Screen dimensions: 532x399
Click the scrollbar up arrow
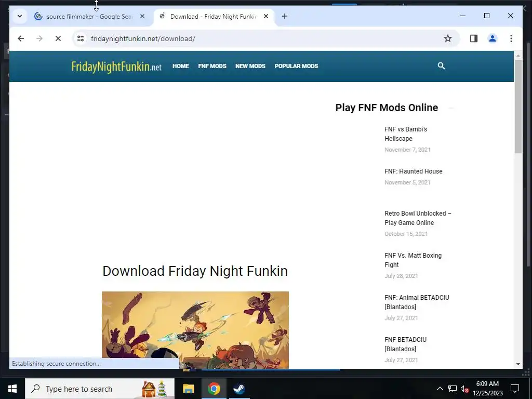click(518, 55)
